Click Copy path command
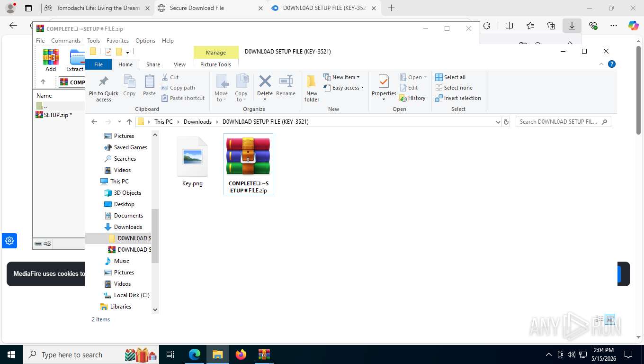The height and width of the screenshot is (364, 644). (178, 88)
